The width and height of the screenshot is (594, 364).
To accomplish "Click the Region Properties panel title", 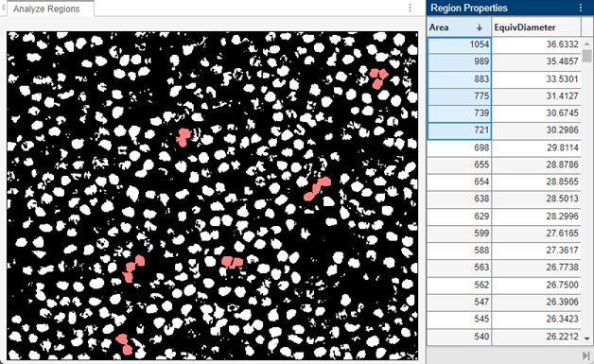I will [469, 8].
